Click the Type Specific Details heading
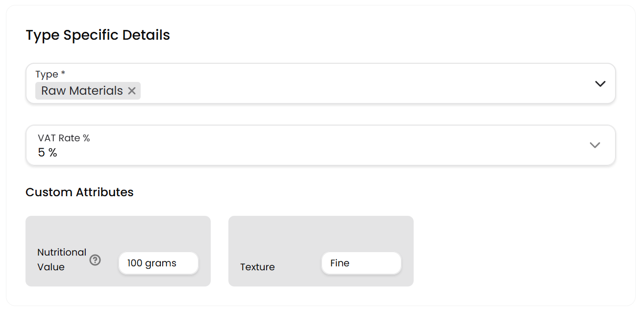The width and height of the screenshot is (644, 311). [98, 35]
